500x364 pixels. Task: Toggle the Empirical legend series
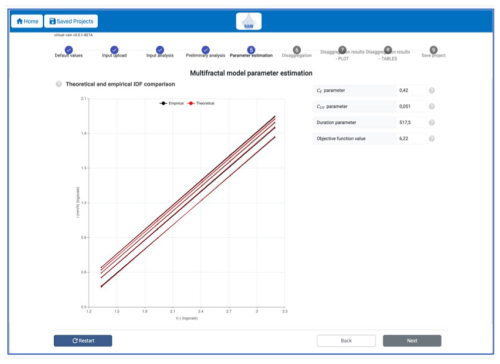point(172,103)
